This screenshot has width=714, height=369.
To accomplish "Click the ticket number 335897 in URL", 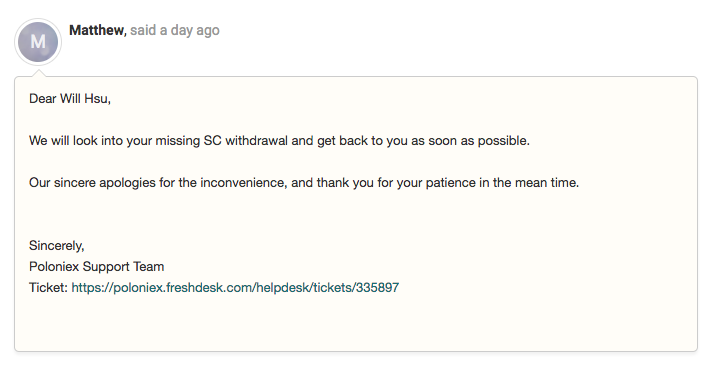I will click(x=377, y=287).
